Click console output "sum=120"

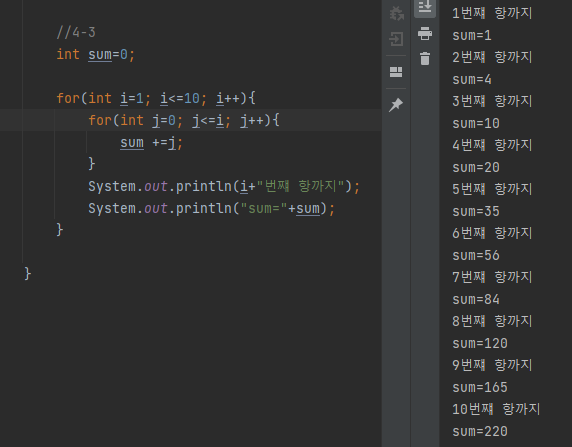(480, 344)
